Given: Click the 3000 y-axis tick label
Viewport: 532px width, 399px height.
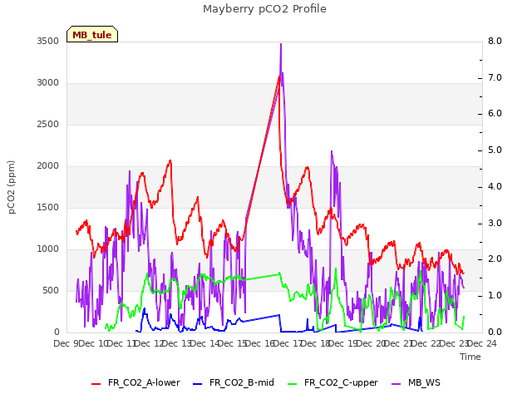Looking at the screenshot, I should tap(48, 83).
